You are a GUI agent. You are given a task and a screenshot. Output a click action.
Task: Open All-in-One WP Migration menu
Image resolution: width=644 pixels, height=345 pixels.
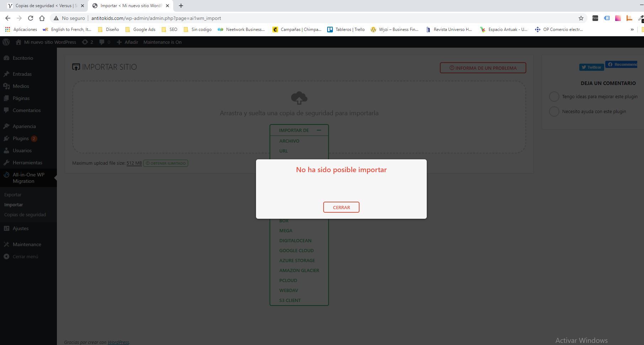[28, 178]
